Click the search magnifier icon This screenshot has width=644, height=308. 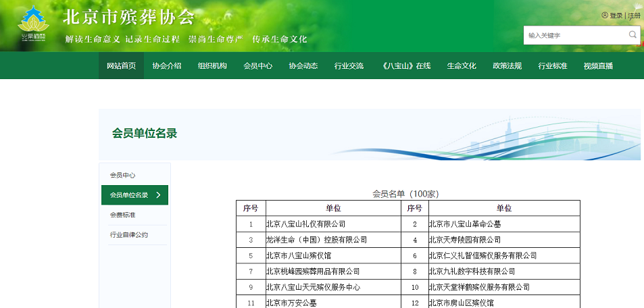[x=633, y=34]
